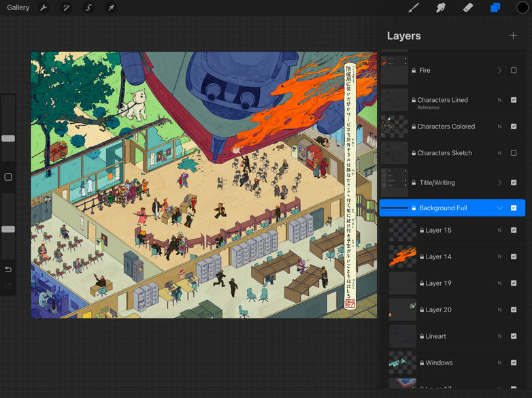This screenshot has height=398, width=532.
Task: Return to the Gallery
Action: click(x=18, y=7)
